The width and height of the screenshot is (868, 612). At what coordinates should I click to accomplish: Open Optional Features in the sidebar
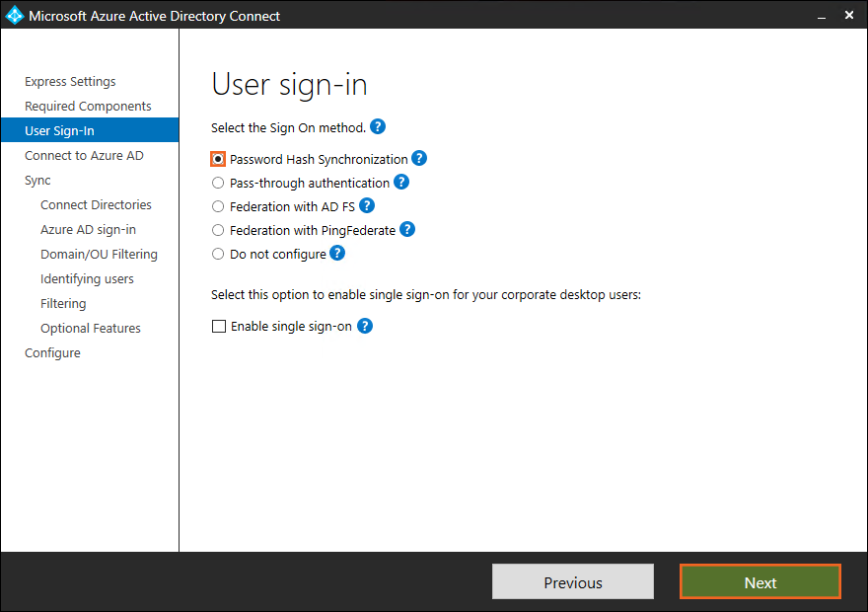(91, 329)
